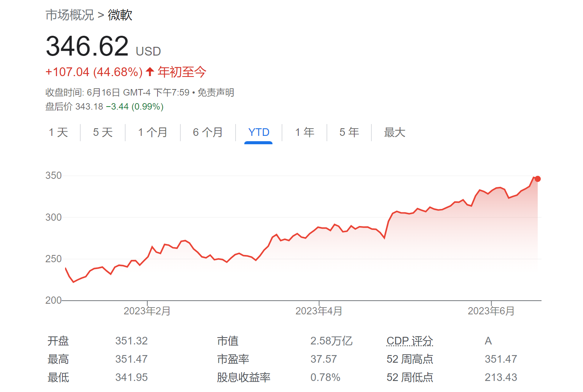The width and height of the screenshot is (583, 392).
Task: Show the 6 个月 chart range
Action: tap(208, 132)
